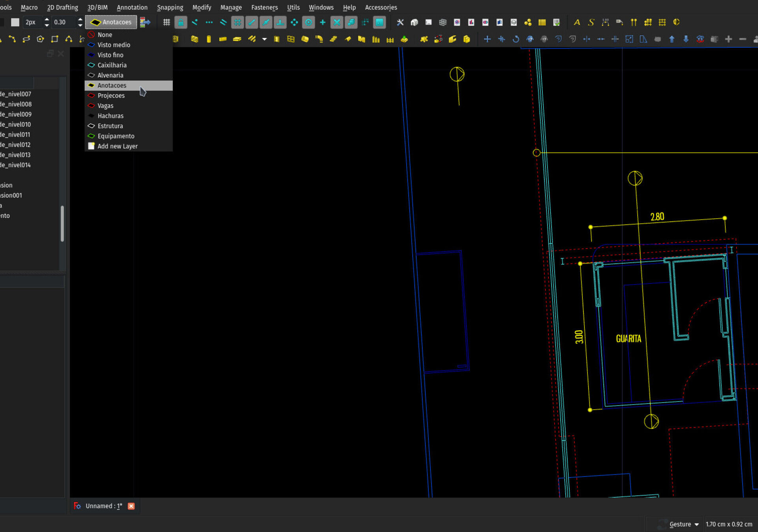Viewport: 758px width, 532px height.
Task: Open the wrench and screwdriver tools icon
Action: click(x=400, y=22)
